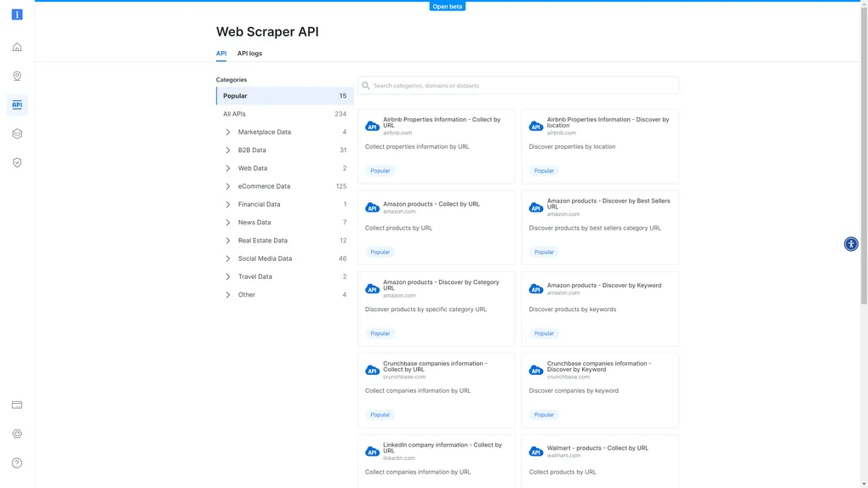Click the Open beta badge
This screenshot has height=488, width=868.
(x=448, y=6)
